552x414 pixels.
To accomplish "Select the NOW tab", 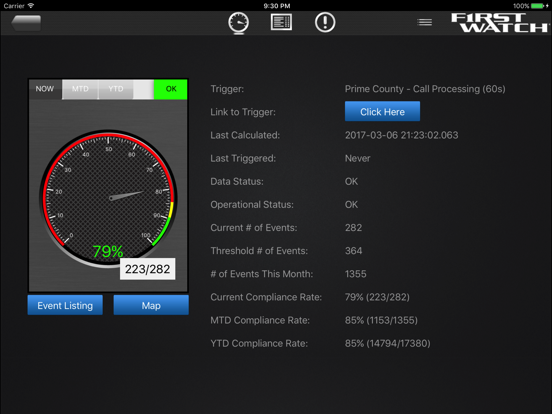I will pos(45,89).
